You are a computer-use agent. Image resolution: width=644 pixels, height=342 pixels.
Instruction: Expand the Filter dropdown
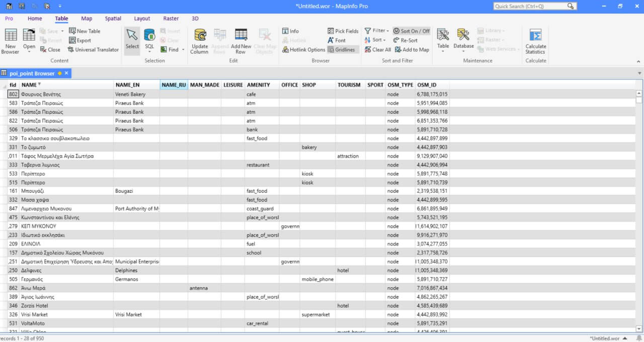coord(375,31)
